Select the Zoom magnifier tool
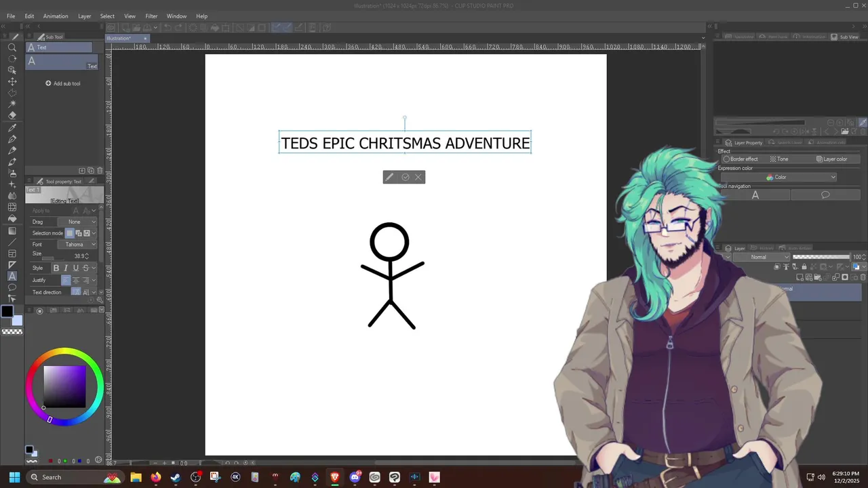Screen dimensions: 868x488 [x=12, y=47]
